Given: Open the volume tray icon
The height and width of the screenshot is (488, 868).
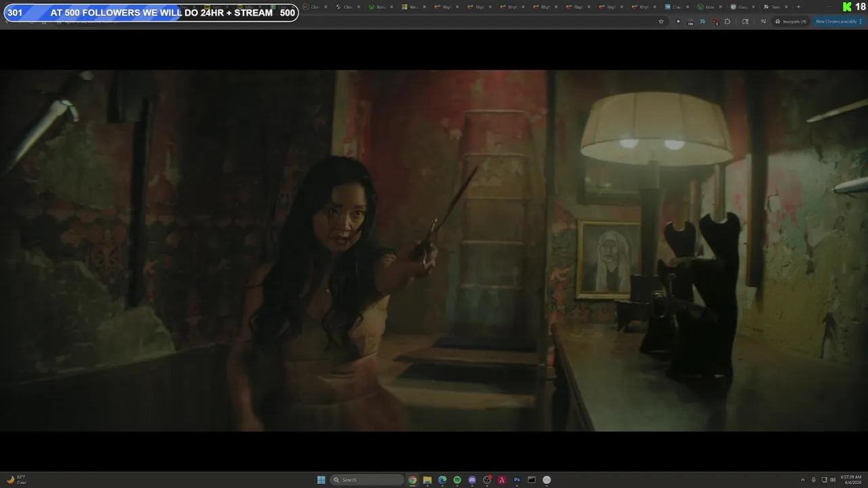Looking at the screenshot, I should pyautogui.click(x=833, y=480).
